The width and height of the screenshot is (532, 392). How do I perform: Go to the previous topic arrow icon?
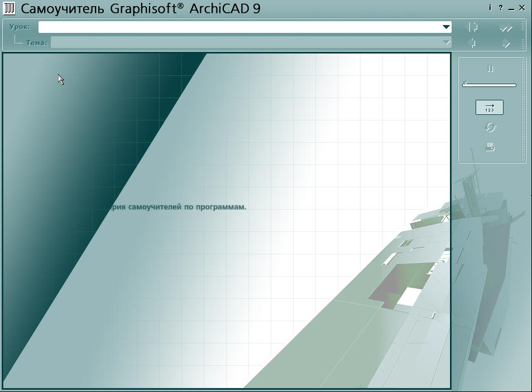click(472, 43)
